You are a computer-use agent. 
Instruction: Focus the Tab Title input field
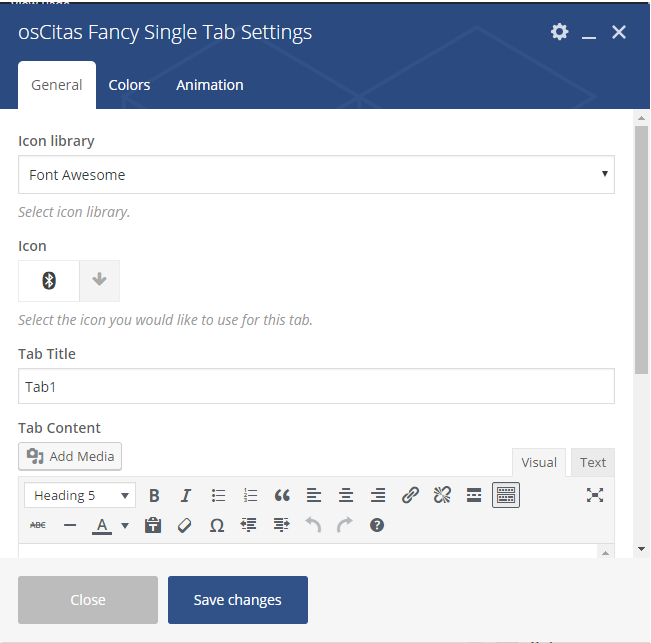pos(316,386)
